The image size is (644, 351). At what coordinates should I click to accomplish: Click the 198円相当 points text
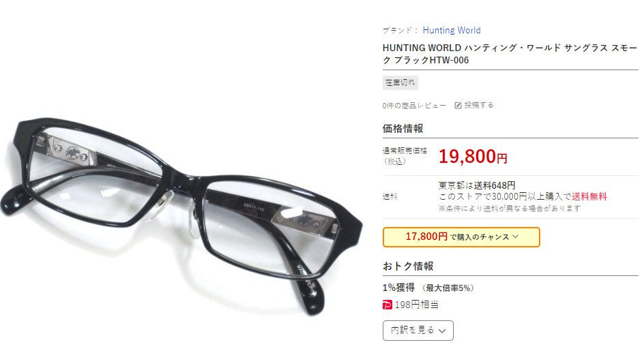click(416, 305)
